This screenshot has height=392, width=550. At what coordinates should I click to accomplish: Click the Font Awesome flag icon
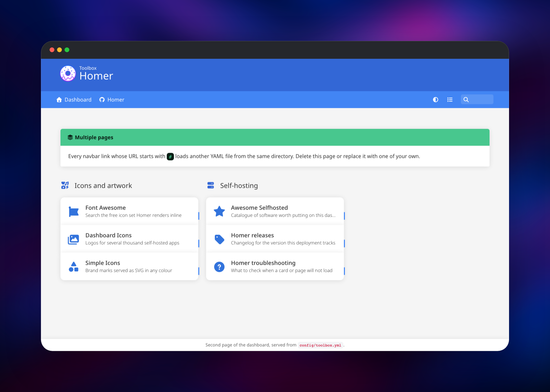click(73, 211)
